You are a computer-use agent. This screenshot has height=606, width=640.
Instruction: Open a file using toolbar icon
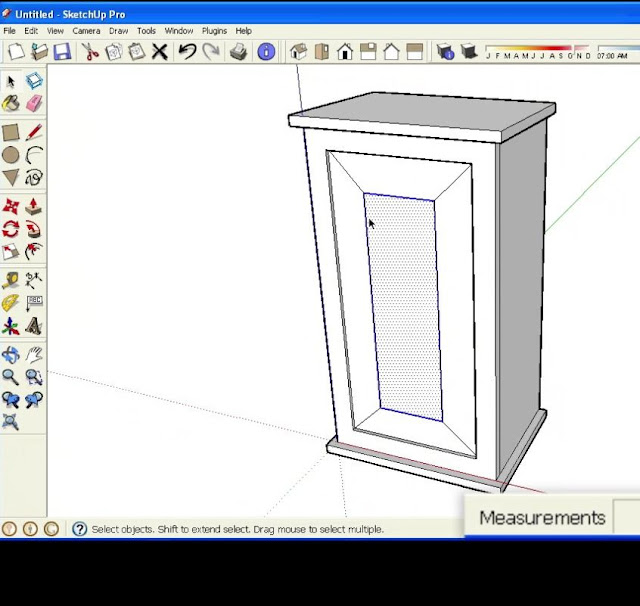(40, 52)
